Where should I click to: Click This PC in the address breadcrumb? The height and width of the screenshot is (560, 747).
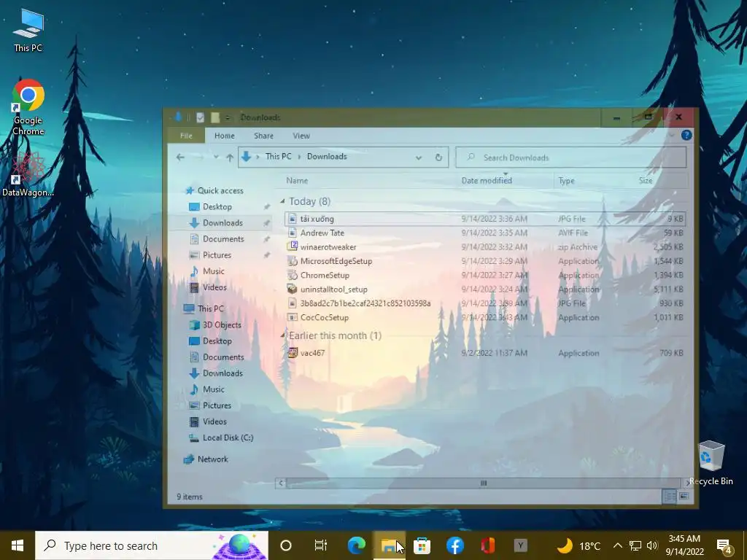(278, 156)
